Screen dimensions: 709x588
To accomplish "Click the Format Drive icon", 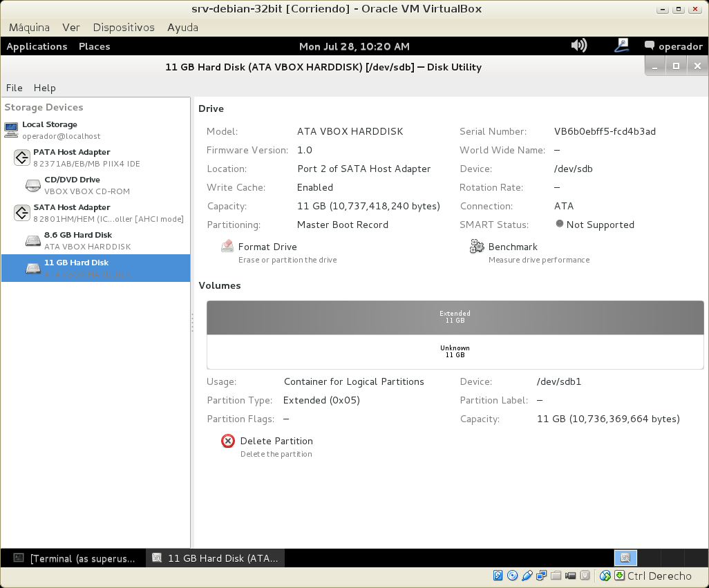I will [x=227, y=247].
